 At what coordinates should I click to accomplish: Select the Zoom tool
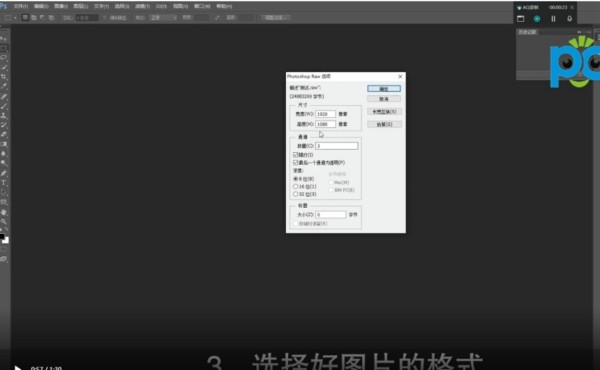point(4,222)
